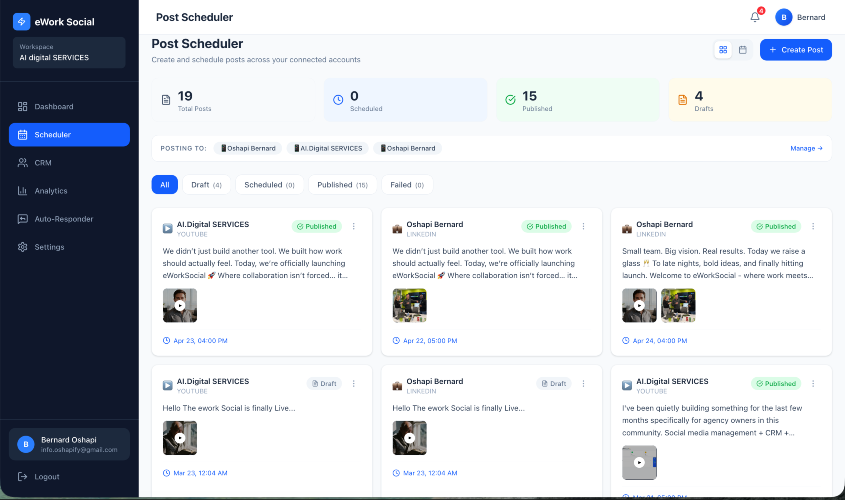
Task: Click clock icon beside Apr 23, 04:00 PM
Action: tap(167, 341)
